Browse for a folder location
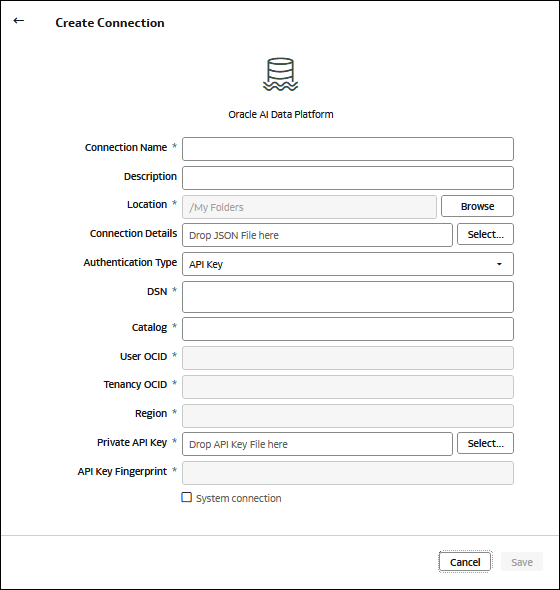Viewport: 560px width, 590px height. pos(477,206)
